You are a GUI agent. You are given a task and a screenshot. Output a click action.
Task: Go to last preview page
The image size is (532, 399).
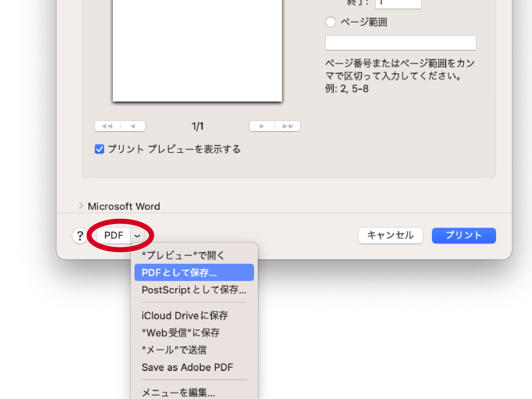288,126
